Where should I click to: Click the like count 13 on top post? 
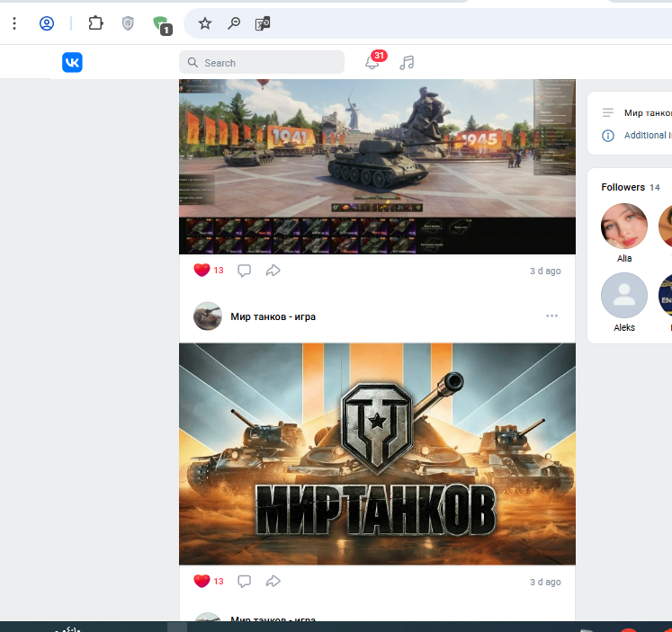pyautogui.click(x=219, y=271)
